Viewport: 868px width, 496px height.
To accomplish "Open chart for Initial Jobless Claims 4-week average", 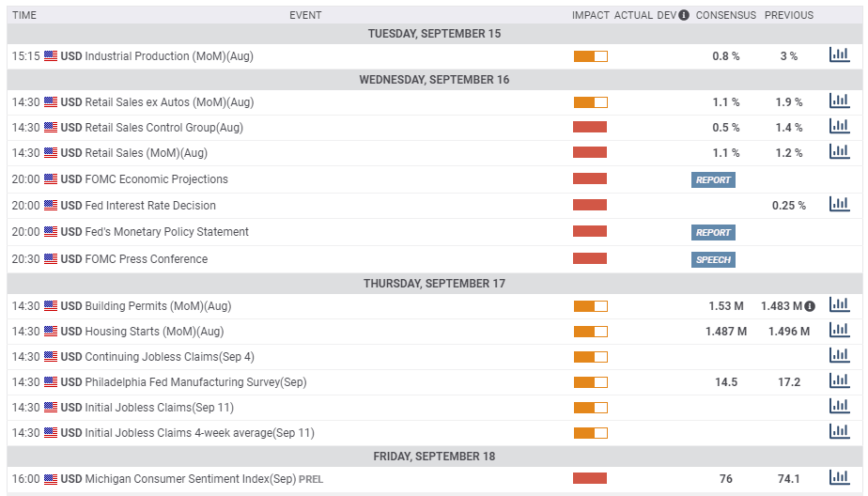I will pos(839,431).
